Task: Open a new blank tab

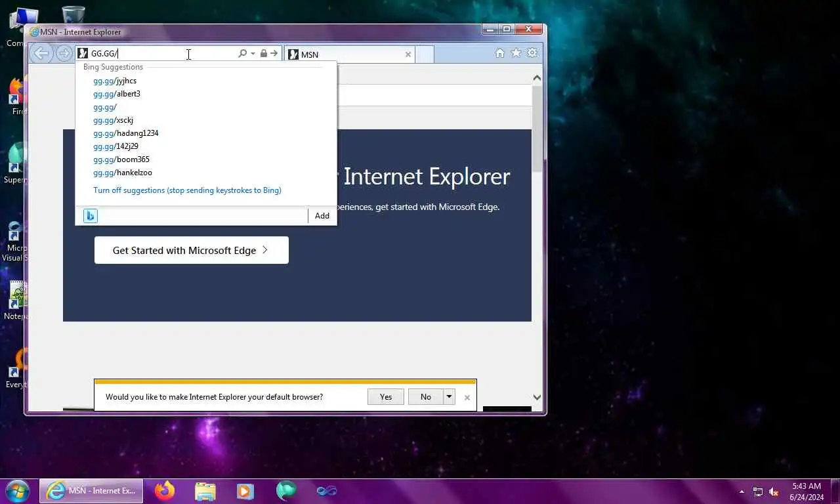Action: coord(425,54)
